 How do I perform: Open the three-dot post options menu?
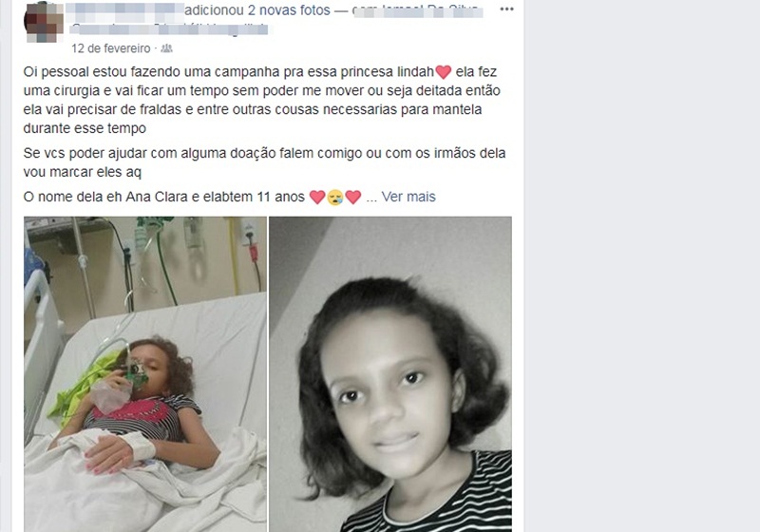click(506, 9)
